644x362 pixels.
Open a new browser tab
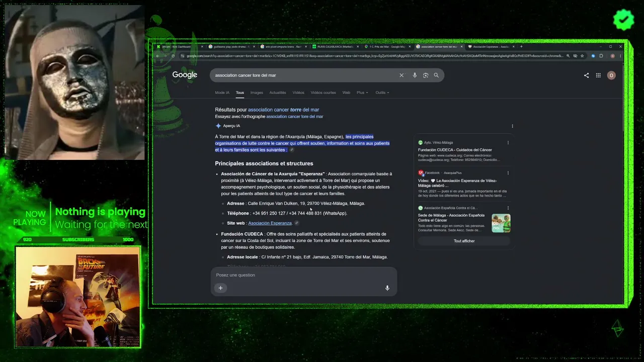pyautogui.click(x=521, y=47)
